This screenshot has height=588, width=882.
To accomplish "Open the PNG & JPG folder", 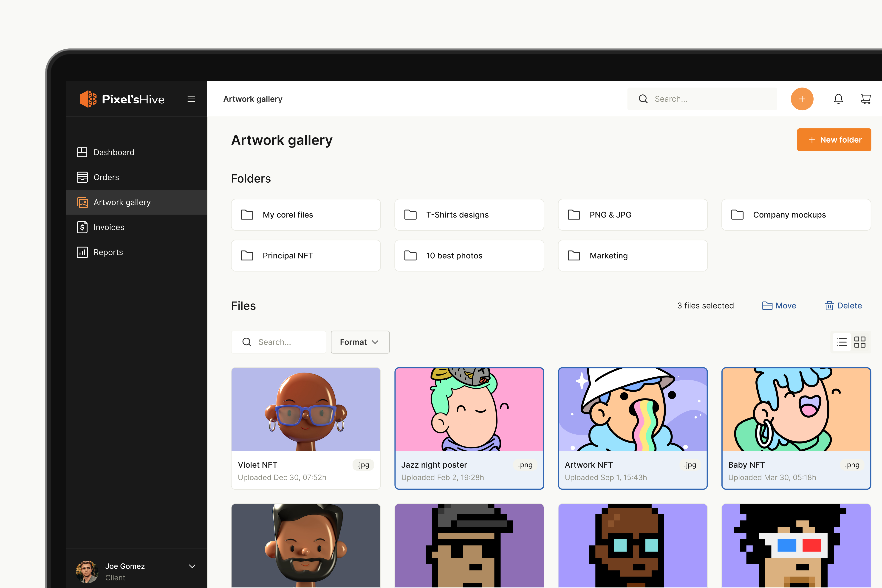I will click(633, 215).
